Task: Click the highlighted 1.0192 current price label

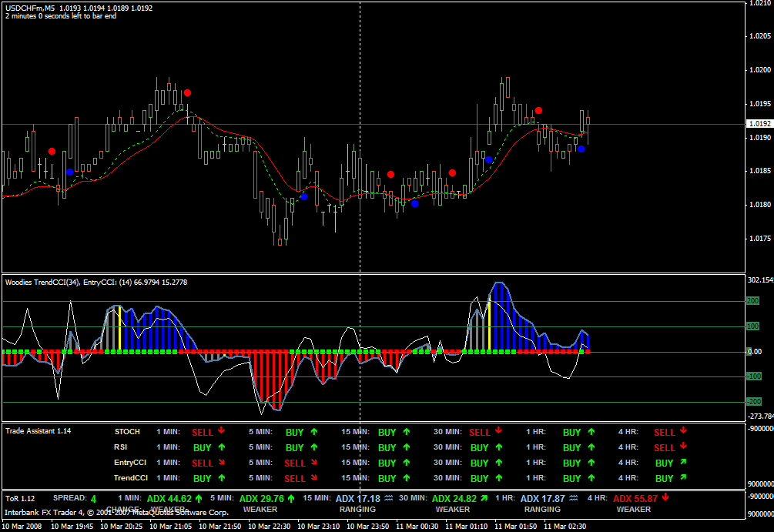Action: point(759,124)
